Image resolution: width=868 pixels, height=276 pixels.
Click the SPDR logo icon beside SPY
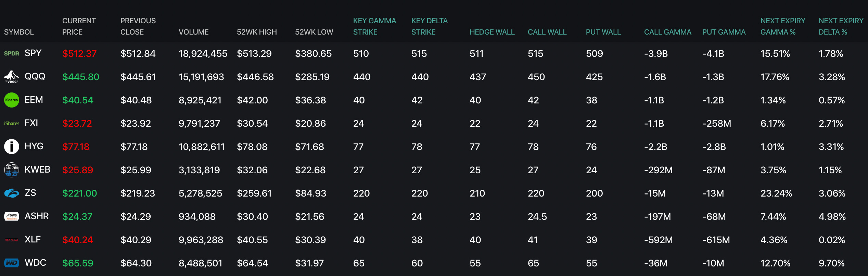coord(11,53)
